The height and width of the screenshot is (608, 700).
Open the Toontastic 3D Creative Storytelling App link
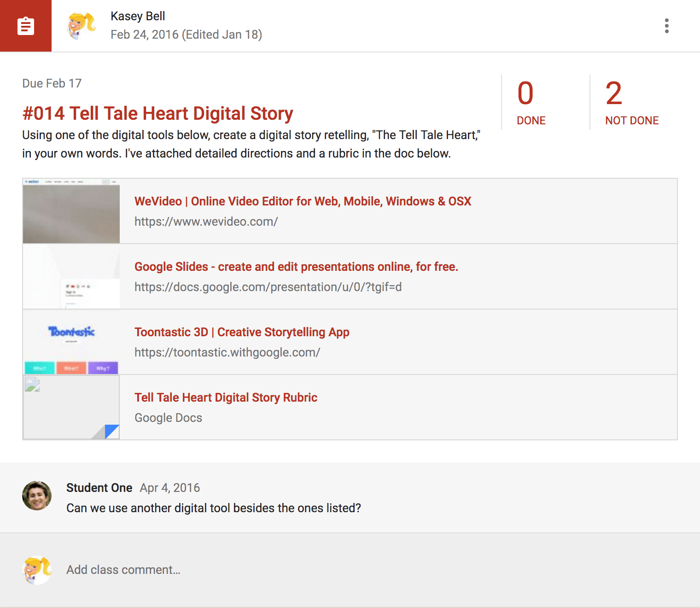click(x=242, y=332)
